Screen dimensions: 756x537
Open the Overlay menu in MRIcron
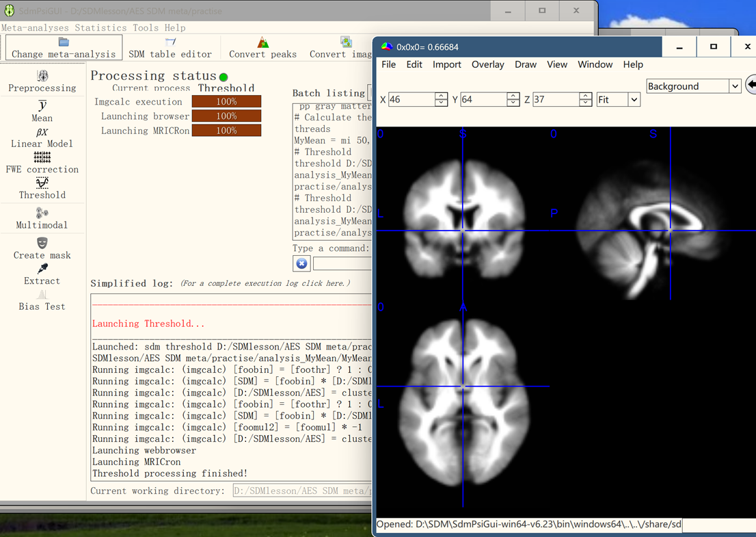click(x=487, y=64)
